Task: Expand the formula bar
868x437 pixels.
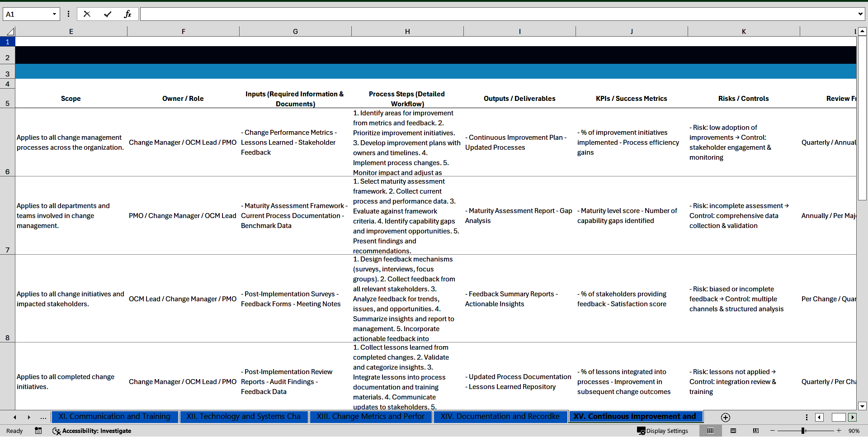Action: click(x=860, y=14)
